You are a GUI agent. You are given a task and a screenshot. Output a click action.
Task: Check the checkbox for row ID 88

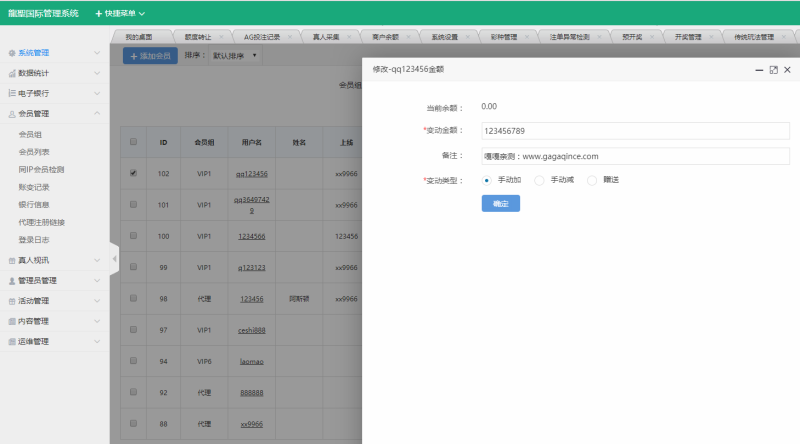pos(133,424)
